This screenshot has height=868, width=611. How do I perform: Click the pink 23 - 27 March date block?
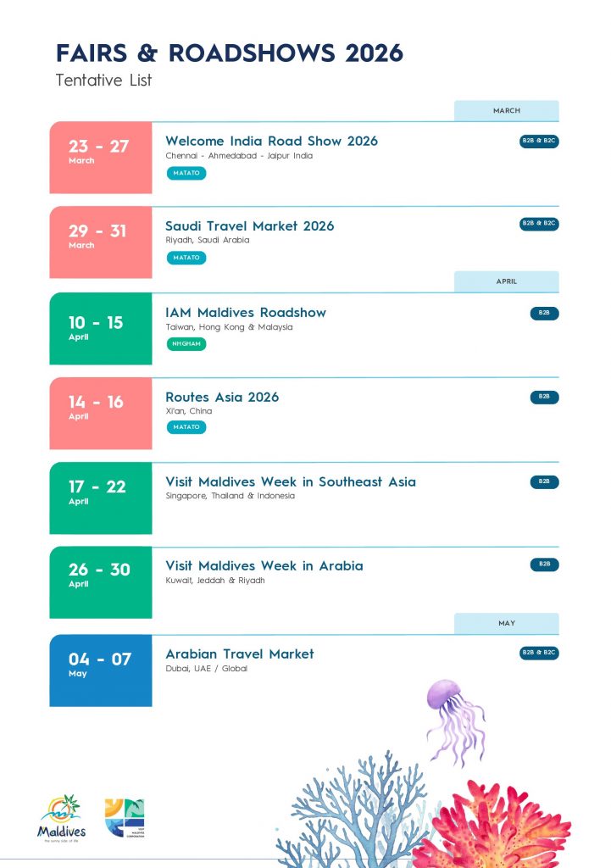101,158
